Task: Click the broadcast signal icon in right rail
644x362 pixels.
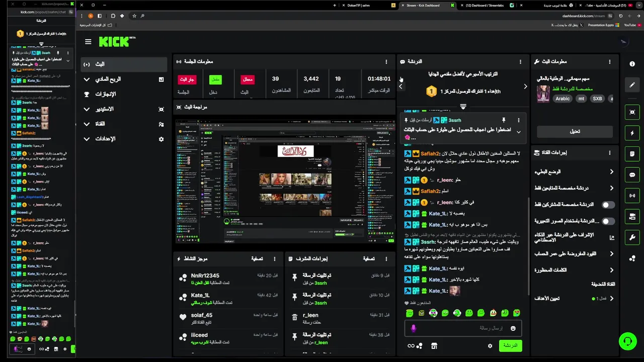Action: click(x=632, y=196)
